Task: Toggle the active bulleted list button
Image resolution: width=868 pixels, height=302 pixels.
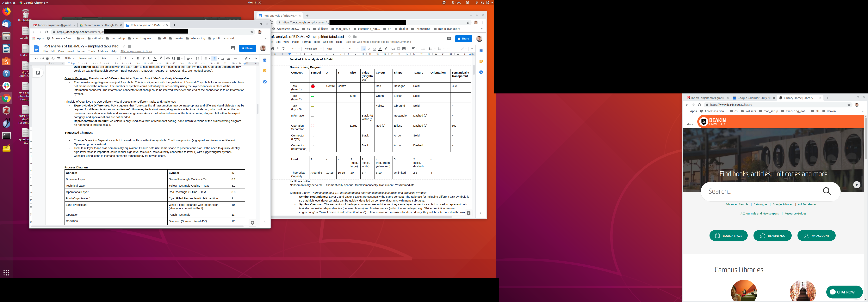Action: click(214, 58)
